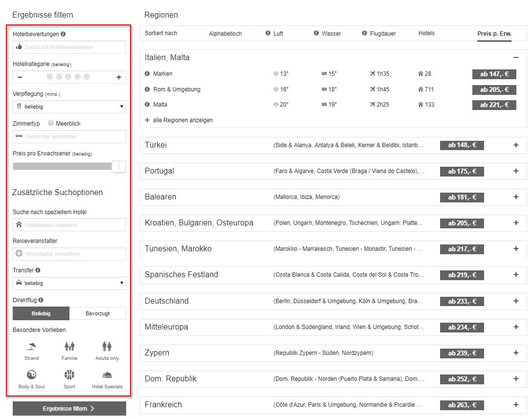The height and width of the screenshot is (419, 532).
Task: Sort regions by Alphabetisch
Action: point(225,34)
